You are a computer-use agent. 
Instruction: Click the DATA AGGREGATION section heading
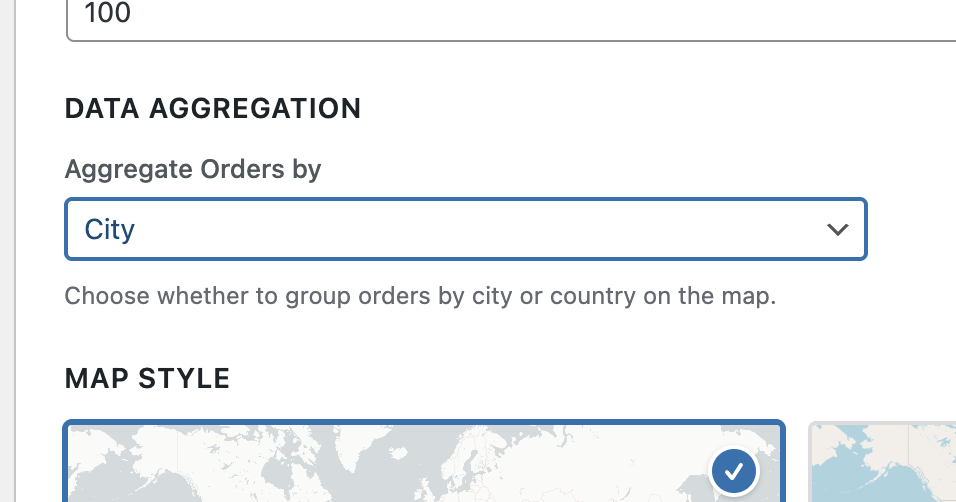213,108
